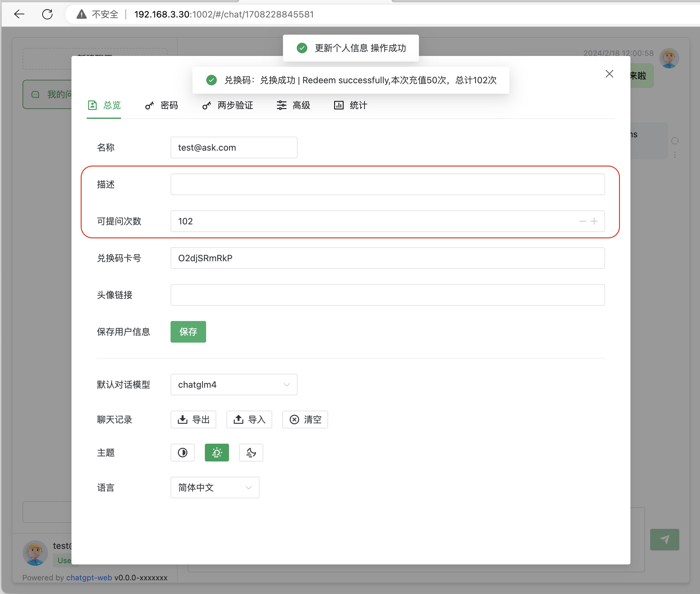Import chat history with 导入 button

(x=249, y=420)
